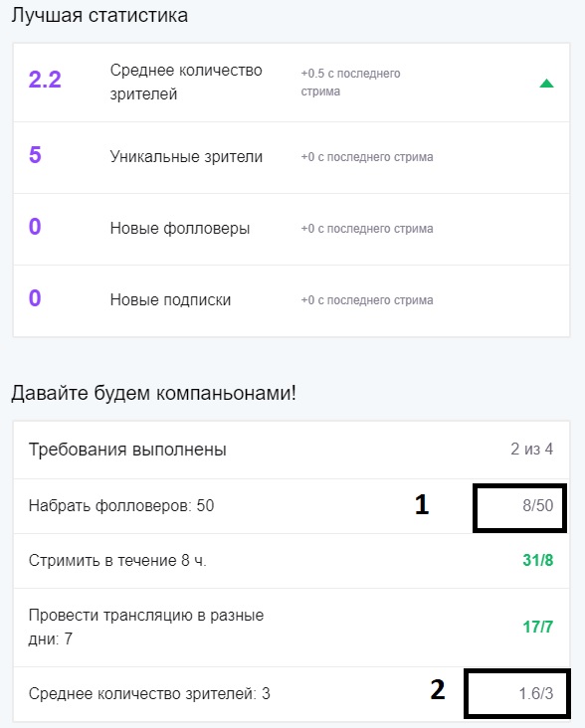Select the purple 2.2 average viewers value
585x728 pixels.
[45, 80]
